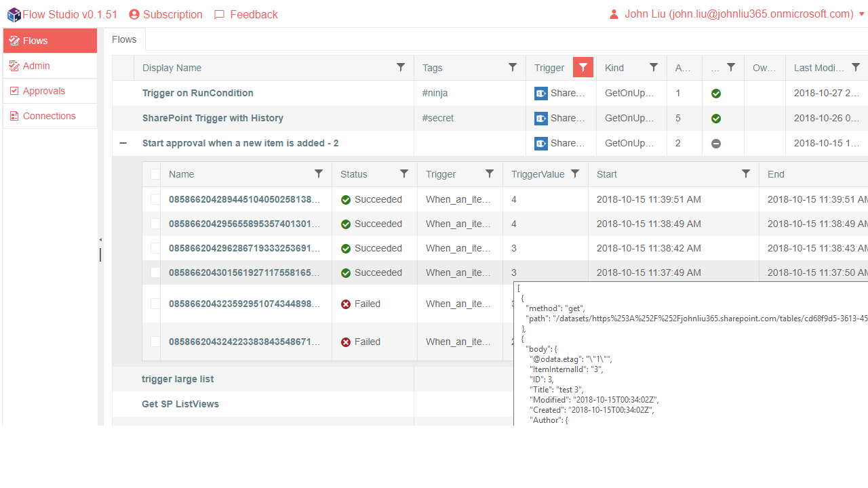Click the Succeeded icon of run 11:39:51 AM

pos(346,200)
